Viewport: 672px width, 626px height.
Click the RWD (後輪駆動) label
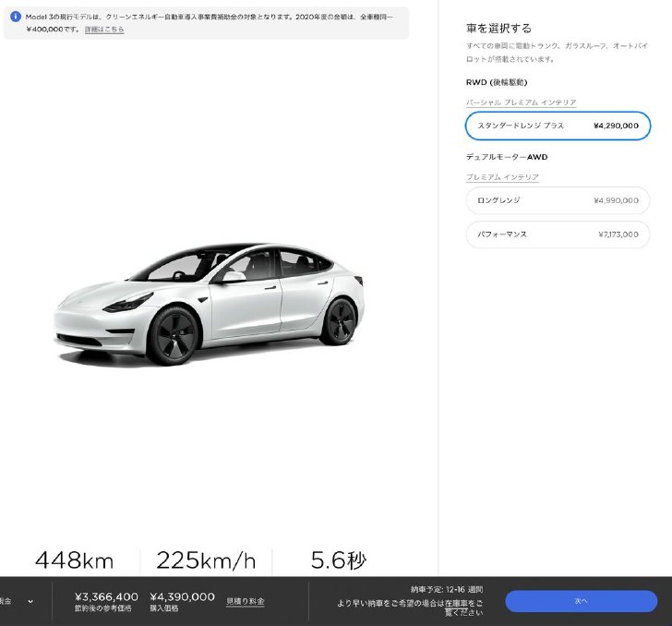(497, 82)
